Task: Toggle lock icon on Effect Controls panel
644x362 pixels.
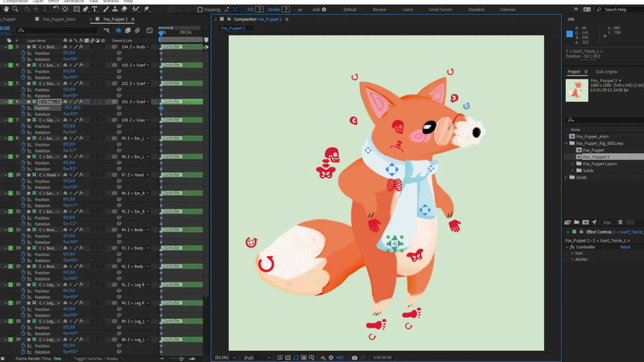Action: (581, 232)
